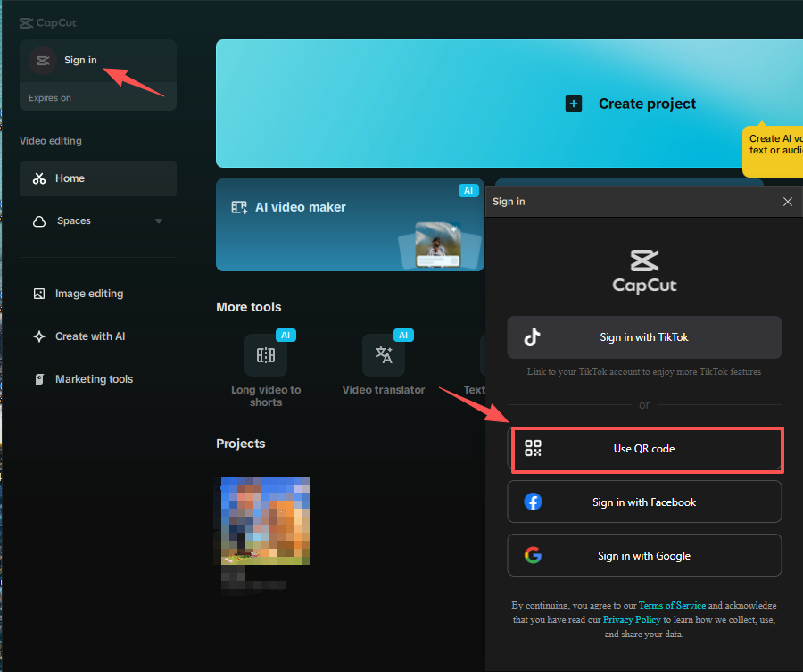Switch to the Video editing section
The height and width of the screenshot is (672, 803).
(50, 140)
